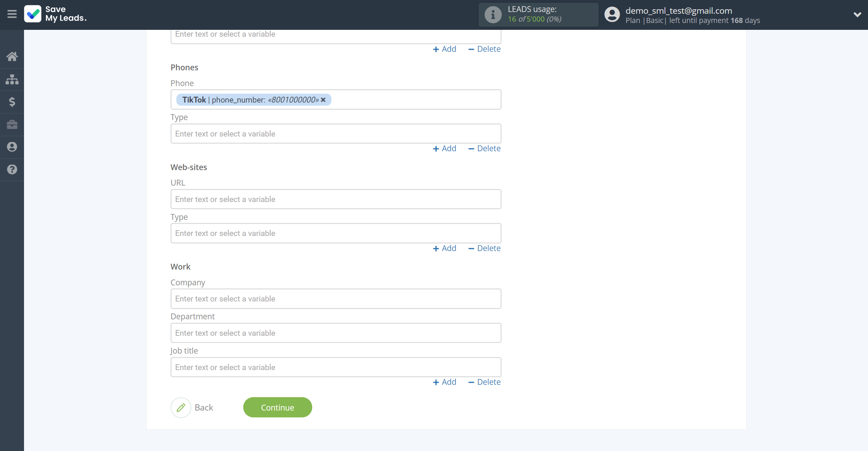This screenshot has height=451, width=868.
Task: Open the billing dollar icon in sidebar
Action: (x=12, y=102)
